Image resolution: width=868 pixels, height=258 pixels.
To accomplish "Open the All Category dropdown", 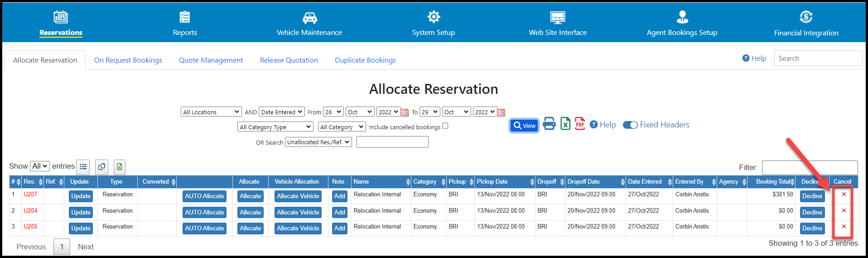I will tap(342, 127).
